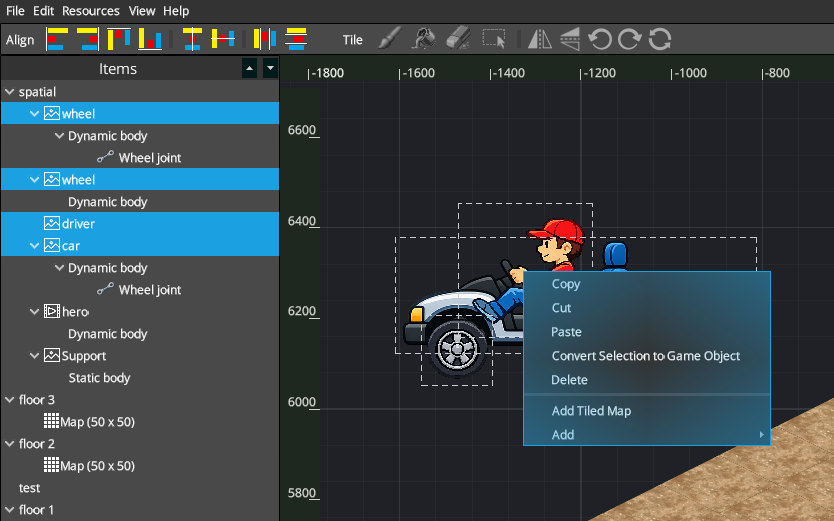The height and width of the screenshot is (521, 834).
Task: Collapse the car item
Action: click(x=35, y=246)
